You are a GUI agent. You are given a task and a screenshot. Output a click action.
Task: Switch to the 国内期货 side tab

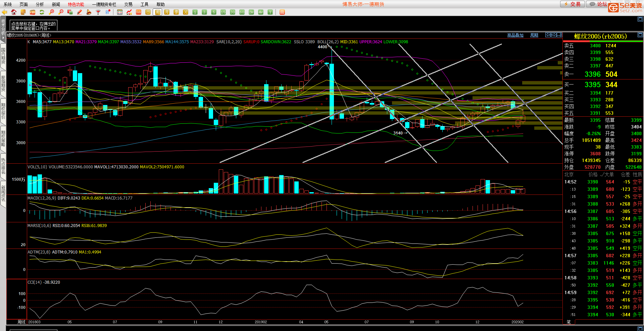3,56
